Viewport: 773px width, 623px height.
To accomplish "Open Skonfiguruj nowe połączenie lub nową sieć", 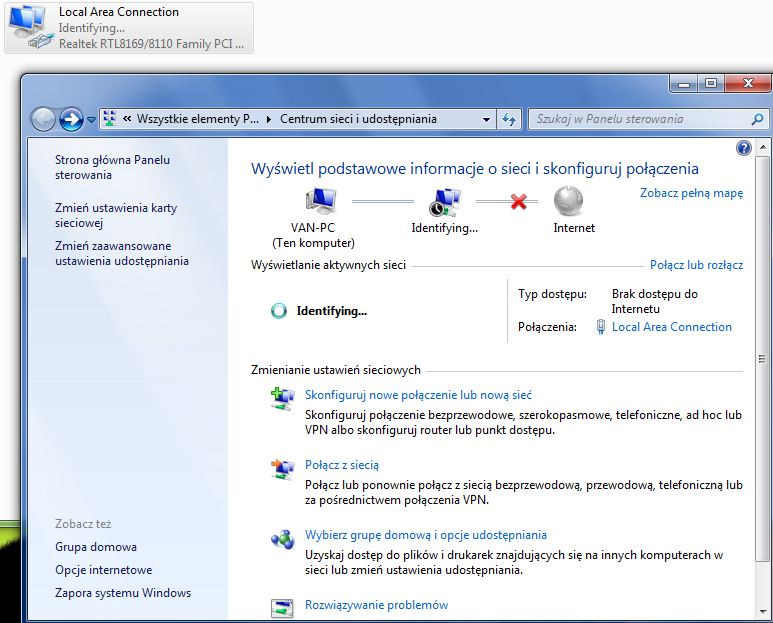I will [x=418, y=395].
